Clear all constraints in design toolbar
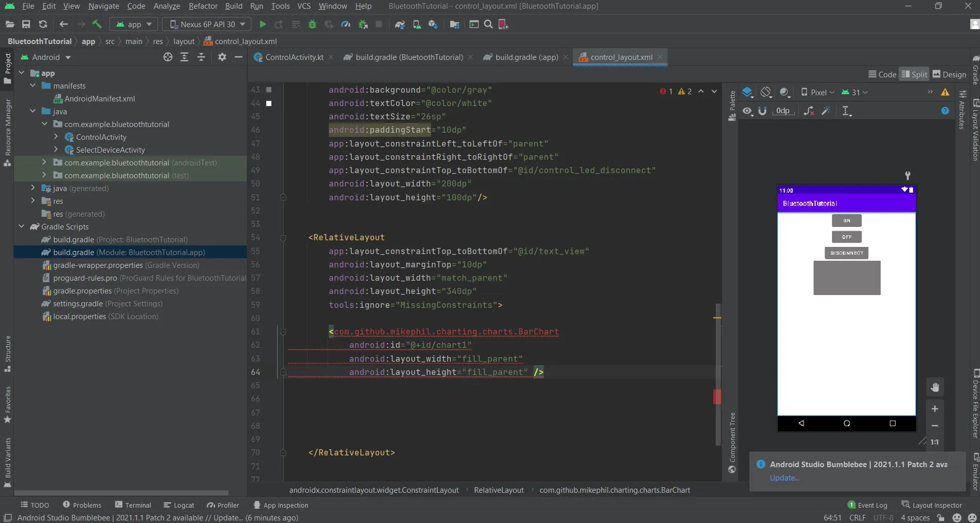This screenshot has width=980, height=523. tap(809, 111)
